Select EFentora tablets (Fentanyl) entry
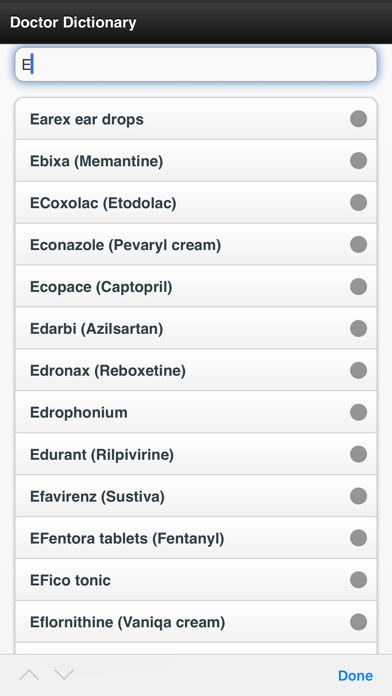392x696 pixels. coord(196,538)
